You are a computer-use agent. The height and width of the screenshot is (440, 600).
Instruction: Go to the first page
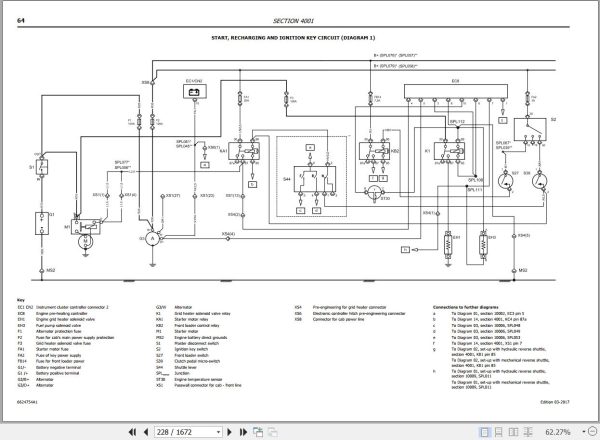point(132,432)
